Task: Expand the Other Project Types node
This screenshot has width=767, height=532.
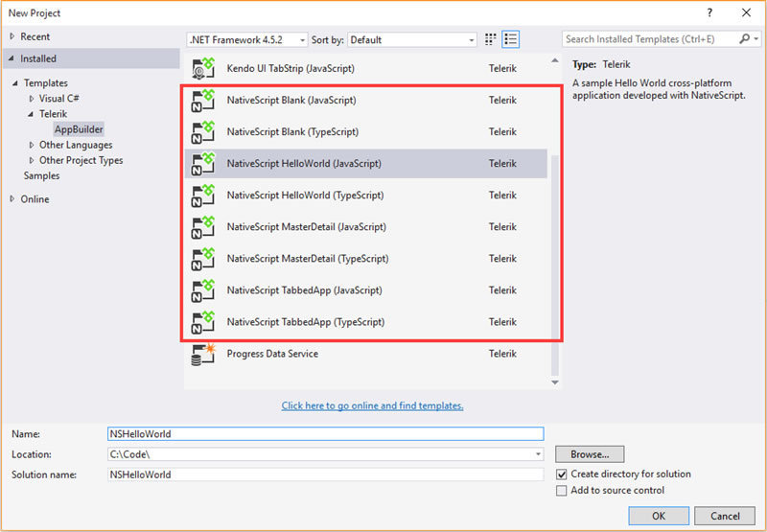Action: pos(32,160)
